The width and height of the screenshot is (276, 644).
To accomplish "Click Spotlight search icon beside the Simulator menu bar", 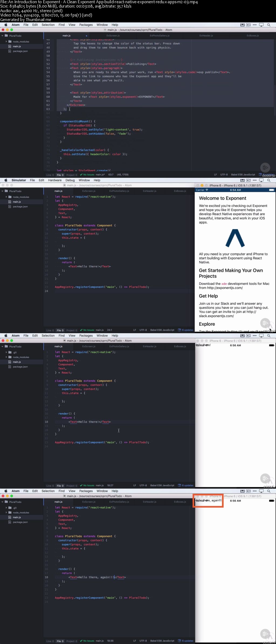I will tap(269, 180).
